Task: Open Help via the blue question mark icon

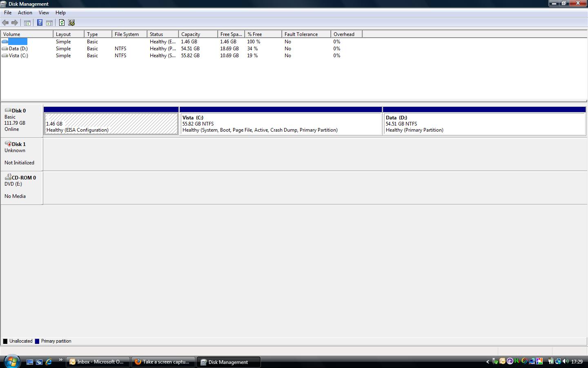Action: click(x=40, y=23)
